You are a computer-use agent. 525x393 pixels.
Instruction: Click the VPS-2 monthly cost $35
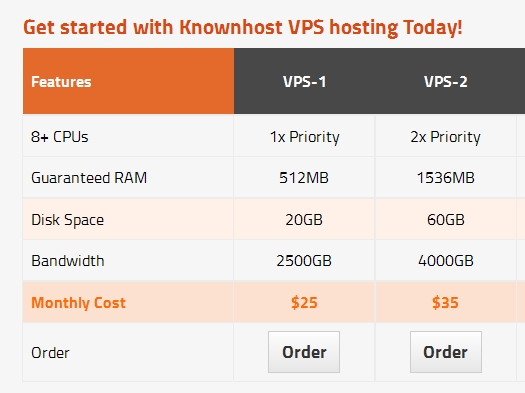pos(445,303)
